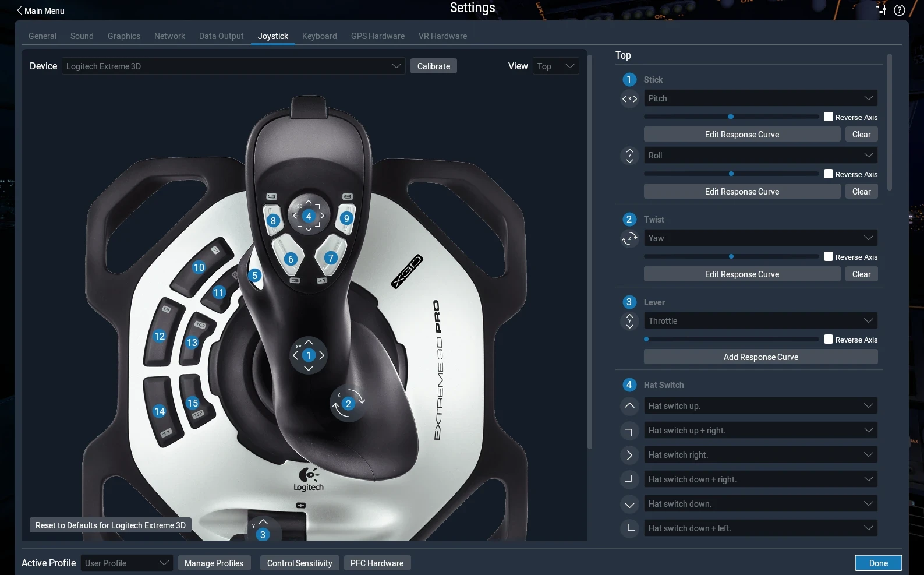
Task: Click the right panel vertical scrollbar
Action: pyautogui.click(x=890, y=122)
